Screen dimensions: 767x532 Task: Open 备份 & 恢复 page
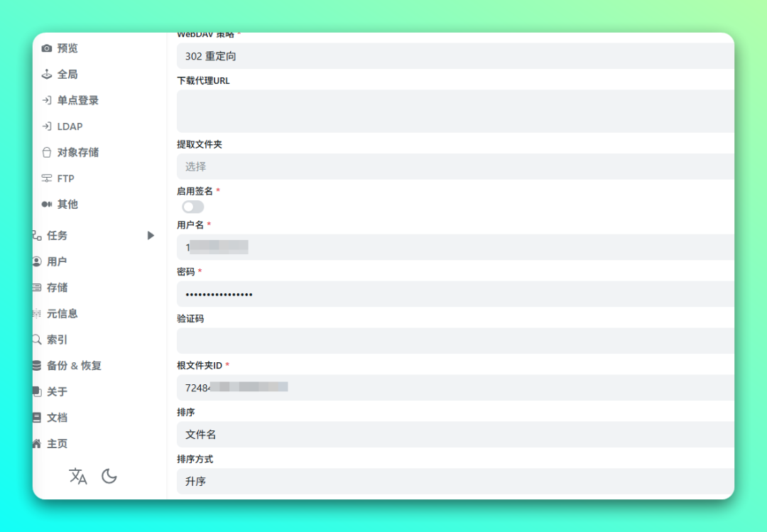tap(74, 365)
